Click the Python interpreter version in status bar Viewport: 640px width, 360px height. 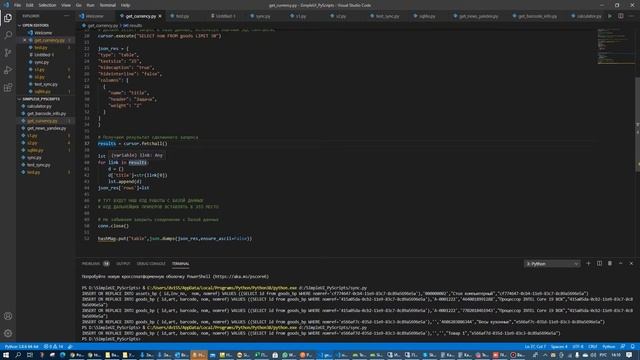(x=21, y=347)
